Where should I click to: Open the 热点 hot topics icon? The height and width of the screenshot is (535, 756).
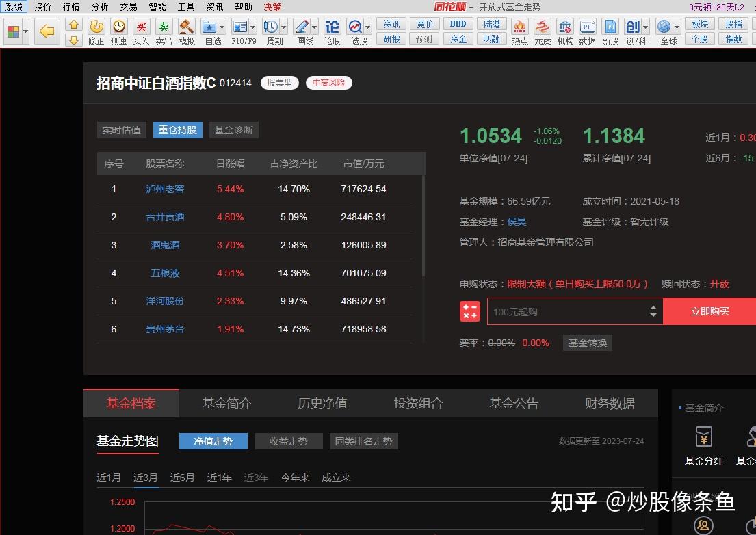coord(520,27)
